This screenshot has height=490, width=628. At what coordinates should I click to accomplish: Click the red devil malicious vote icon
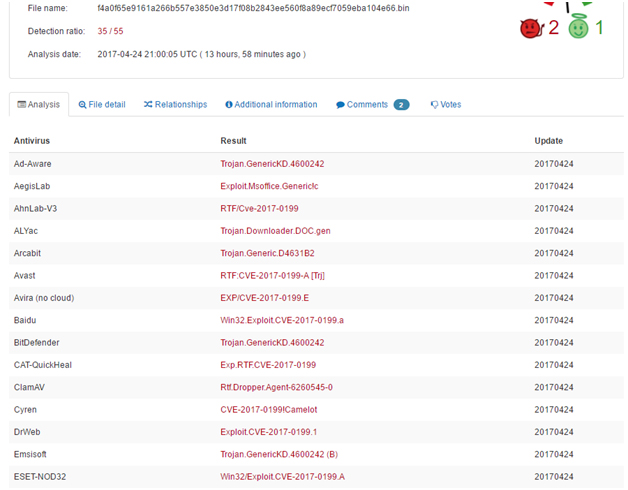pyautogui.click(x=532, y=28)
